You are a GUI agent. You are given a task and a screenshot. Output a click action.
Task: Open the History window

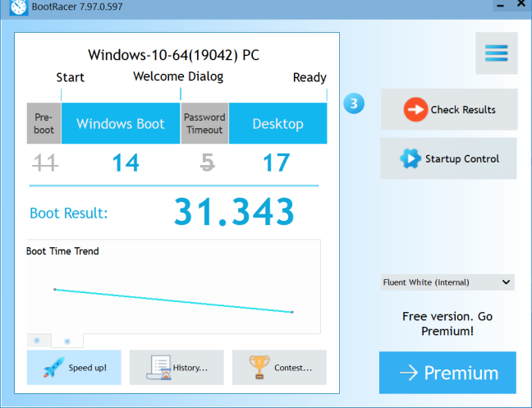(x=177, y=367)
